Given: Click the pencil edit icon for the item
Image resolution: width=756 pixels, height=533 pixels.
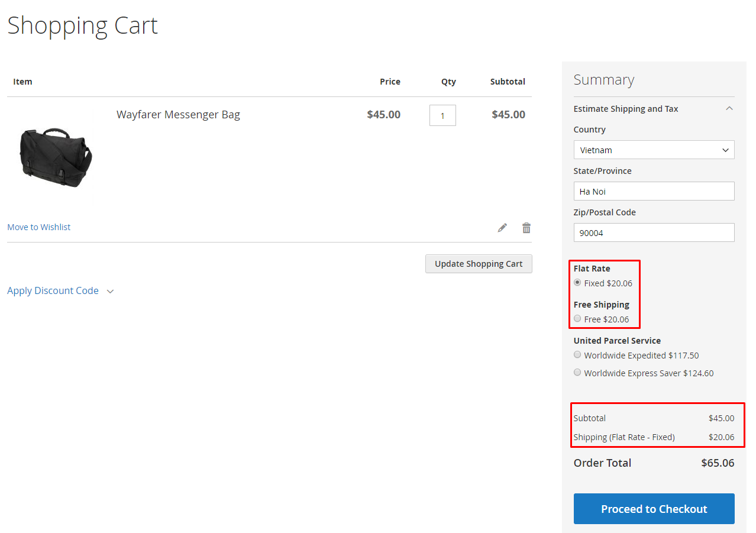Looking at the screenshot, I should 502,228.
